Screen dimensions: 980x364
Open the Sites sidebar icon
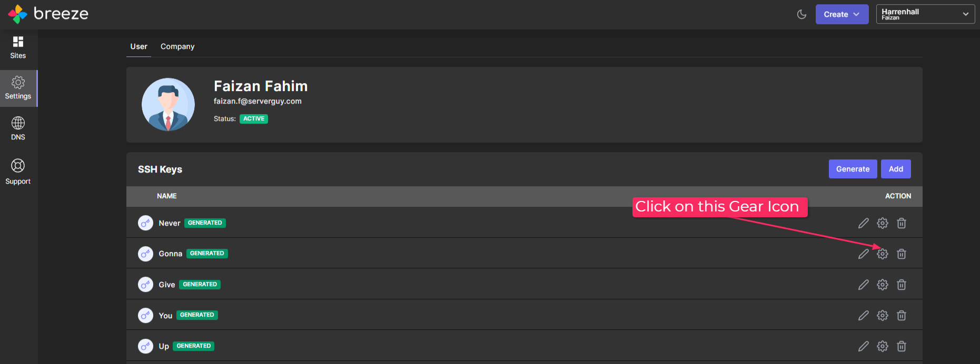tap(18, 47)
